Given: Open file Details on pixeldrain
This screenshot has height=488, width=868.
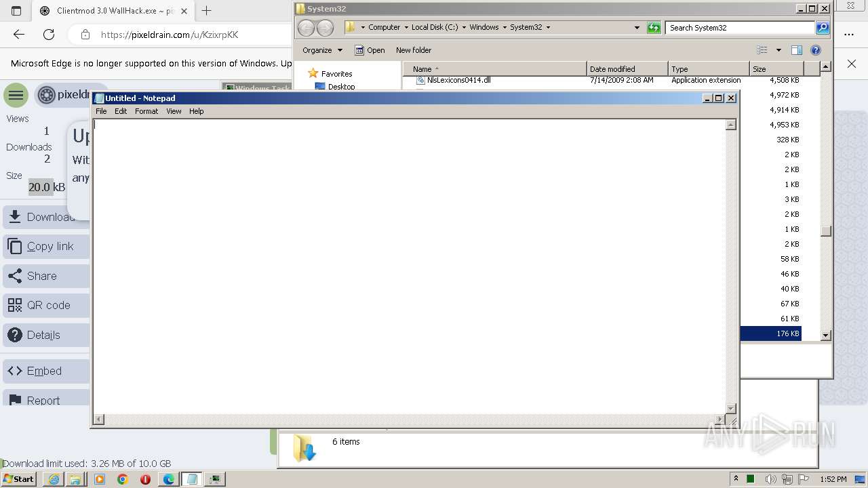Looking at the screenshot, I should [46, 335].
